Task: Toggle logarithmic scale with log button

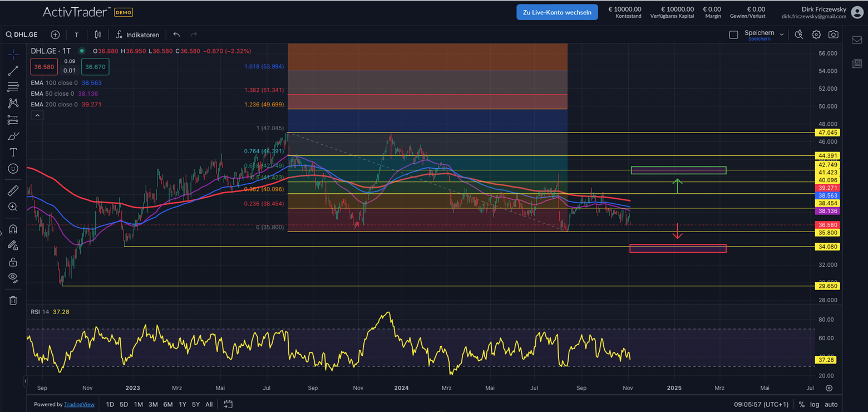Action: point(815,405)
